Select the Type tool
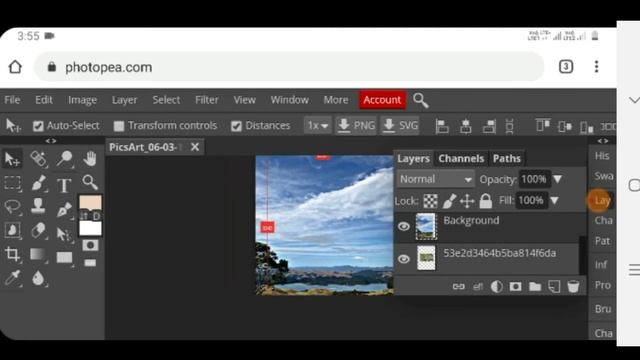The image size is (640, 360). pyautogui.click(x=64, y=185)
